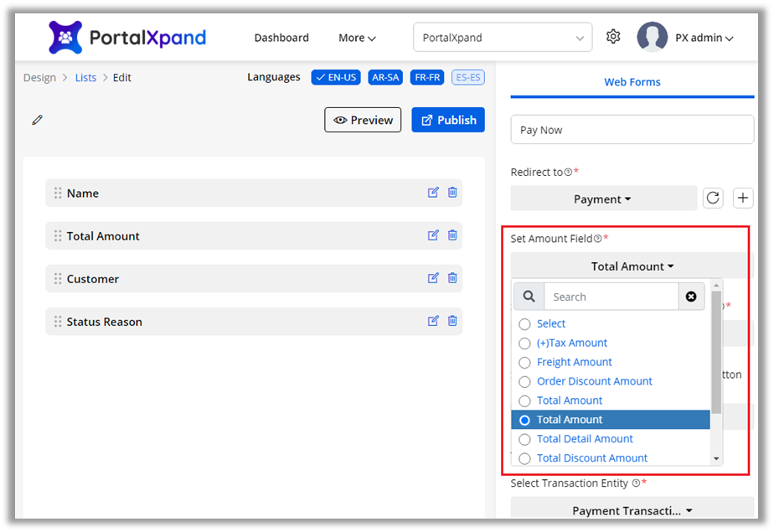The width and height of the screenshot is (774, 532).
Task: Delete the Status Reason field
Action: (x=452, y=321)
